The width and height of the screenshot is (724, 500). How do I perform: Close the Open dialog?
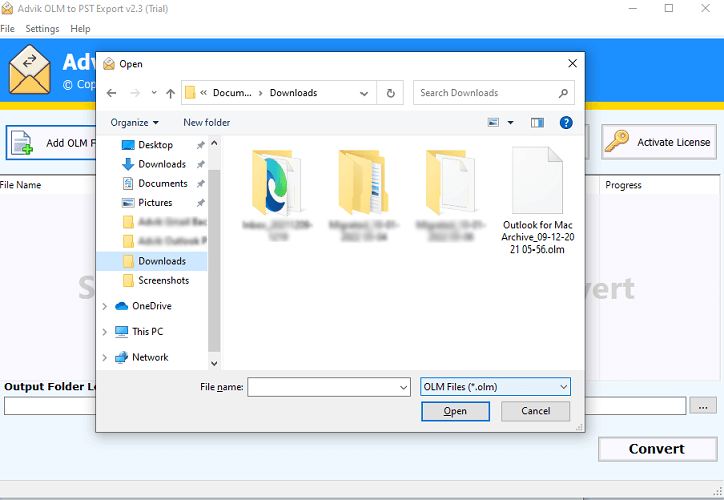(x=572, y=63)
